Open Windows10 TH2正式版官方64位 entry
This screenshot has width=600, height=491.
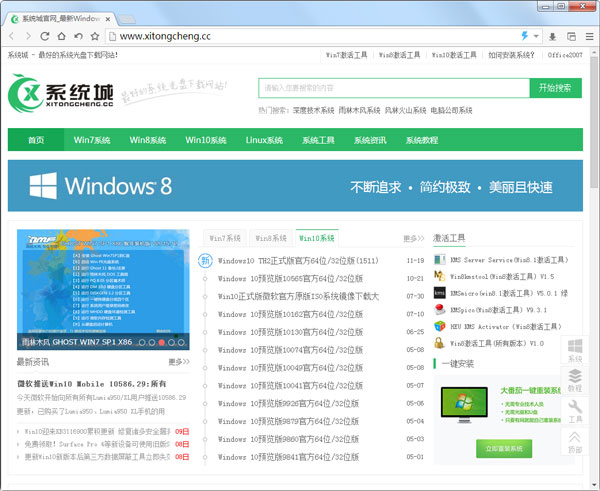(x=298, y=261)
